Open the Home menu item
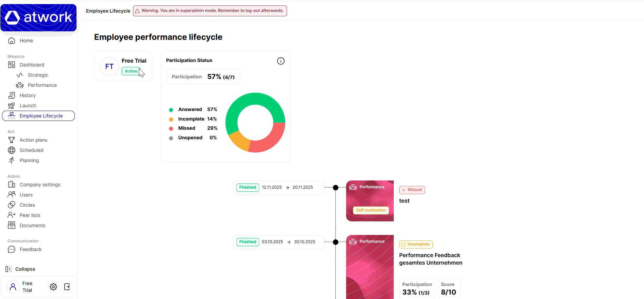This screenshot has width=644, height=299. point(26,41)
